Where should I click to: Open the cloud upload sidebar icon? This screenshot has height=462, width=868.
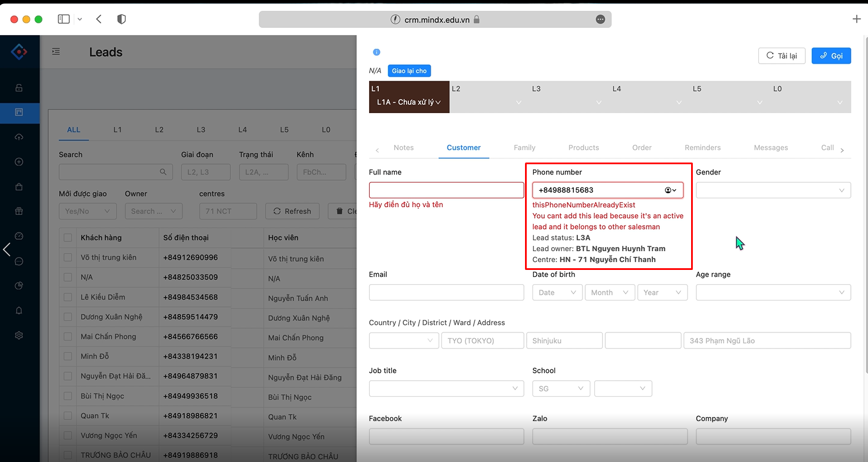click(x=19, y=137)
